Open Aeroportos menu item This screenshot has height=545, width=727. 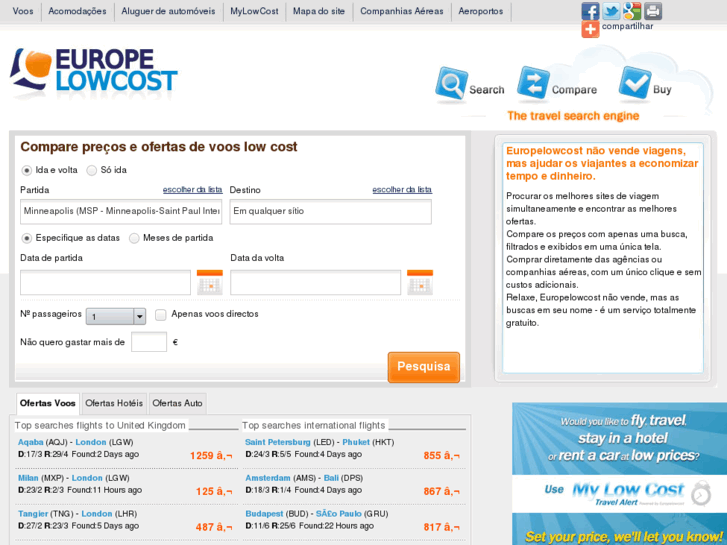point(481,11)
